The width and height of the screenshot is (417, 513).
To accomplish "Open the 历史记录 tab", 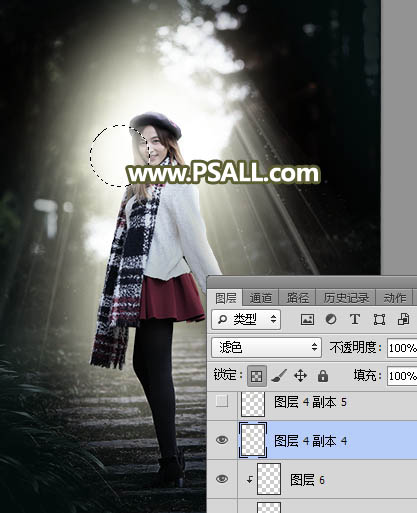I will (x=346, y=298).
